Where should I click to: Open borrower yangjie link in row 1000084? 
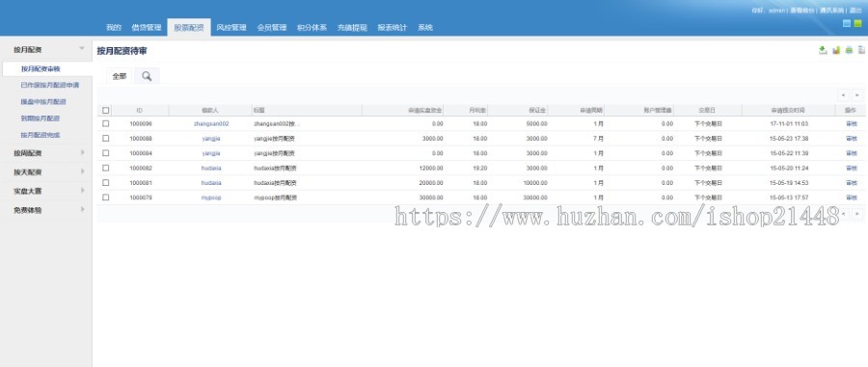[x=211, y=153]
